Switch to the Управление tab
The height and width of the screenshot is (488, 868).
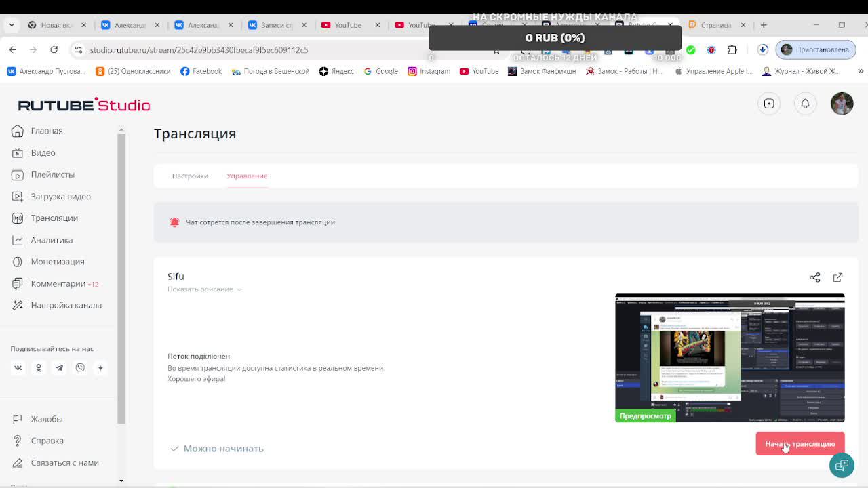247,176
